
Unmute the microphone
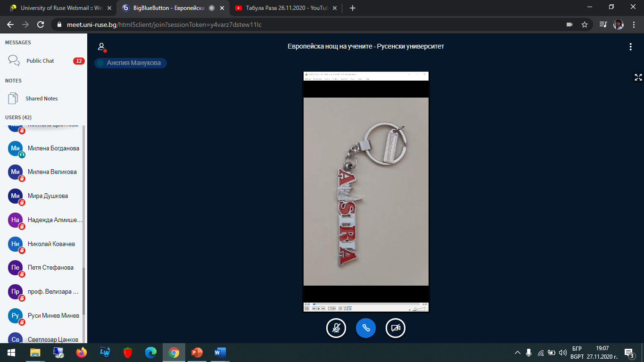336,328
